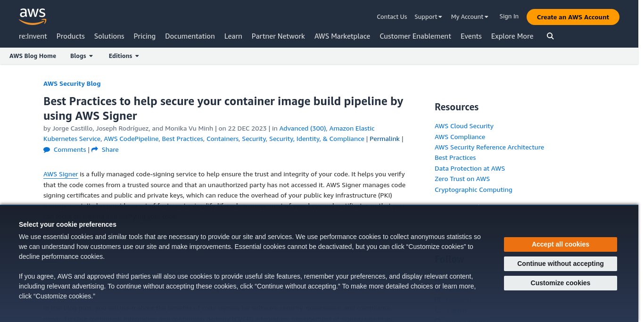The width and height of the screenshot is (644, 322).
Task: Click the Customize cookies button
Action: pos(560,283)
